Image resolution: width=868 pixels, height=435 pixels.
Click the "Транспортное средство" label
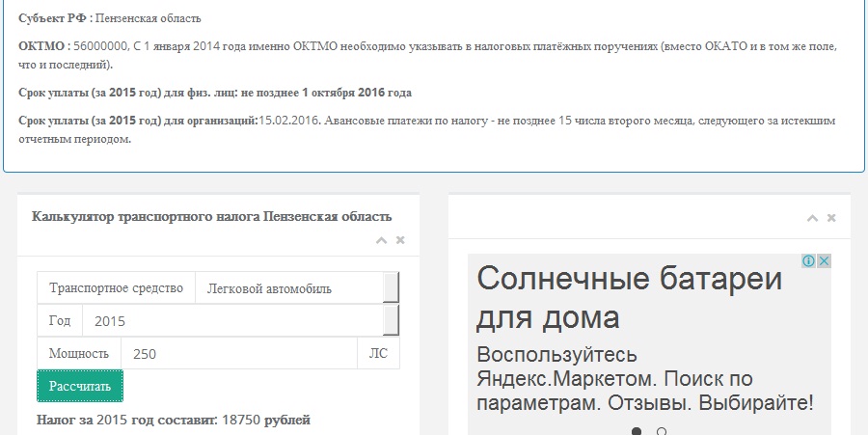point(116,288)
